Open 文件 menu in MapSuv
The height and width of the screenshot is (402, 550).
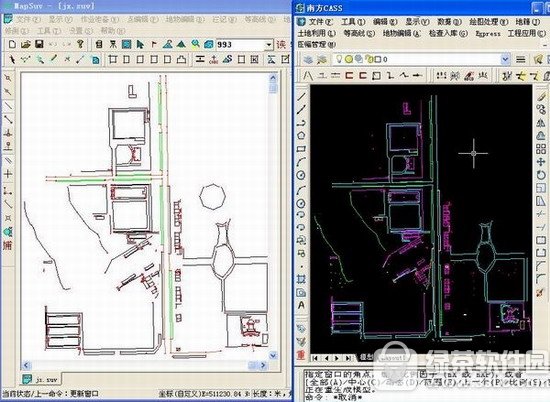point(28,19)
